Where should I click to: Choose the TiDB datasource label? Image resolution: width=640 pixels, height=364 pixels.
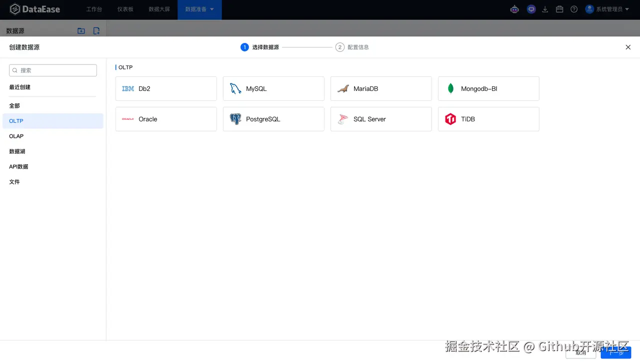[468, 119]
